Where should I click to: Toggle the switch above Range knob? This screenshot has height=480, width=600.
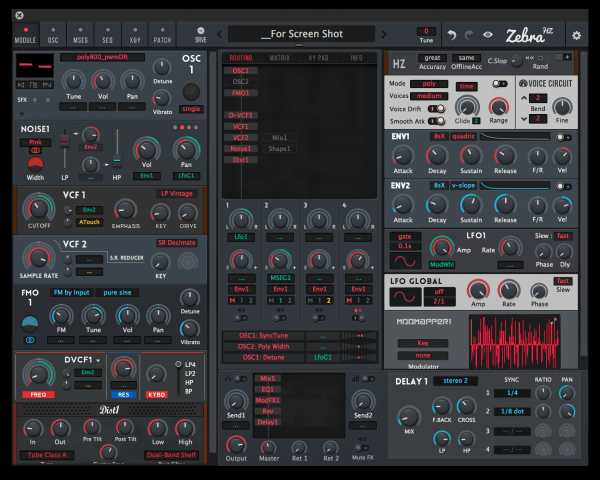tap(499, 83)
